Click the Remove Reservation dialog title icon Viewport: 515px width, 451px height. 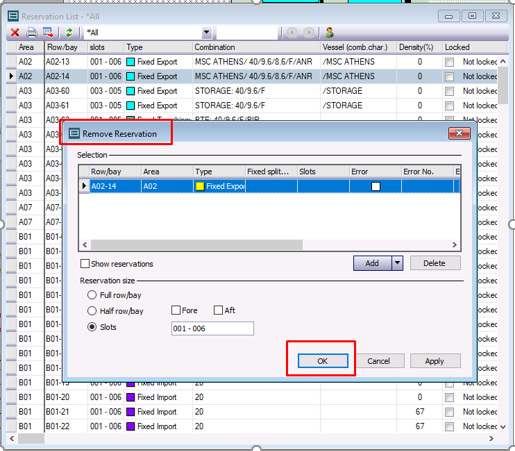click(x=74, y=134)
